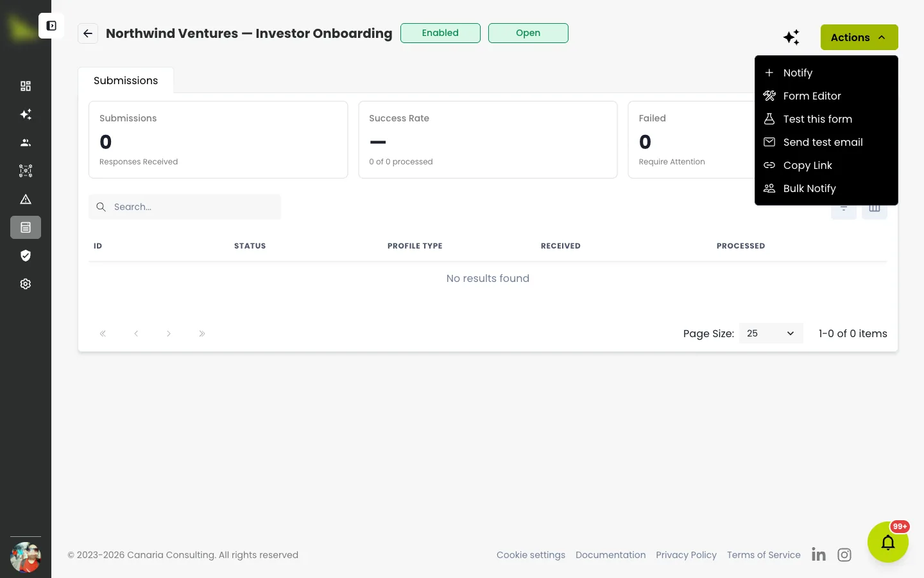The image size is (924, 578).
Task: Focus the Search input field
Action: pyautogui.click(x=185, y=207)
